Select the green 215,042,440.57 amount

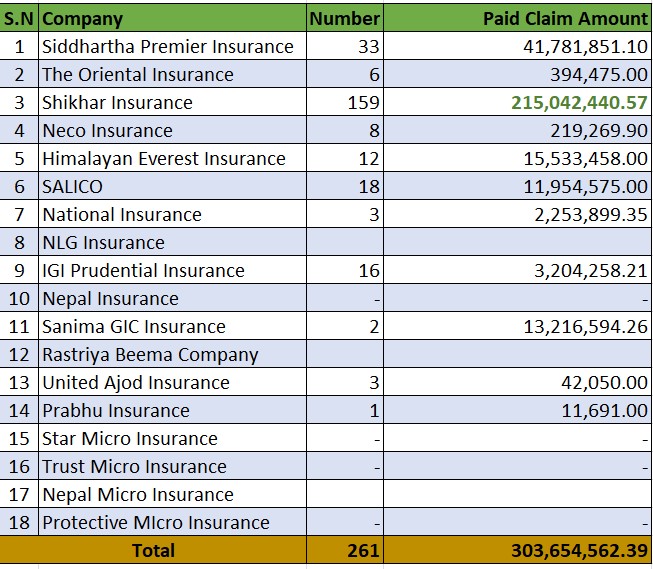click(579, 103)
